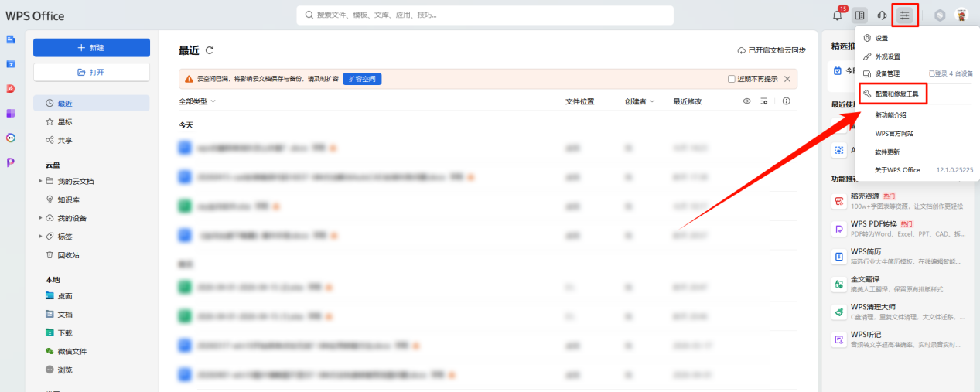Click the 已开启文档云同步 cloud sync status
Viewport: 980px width, 392px height.
pos(771,50)
